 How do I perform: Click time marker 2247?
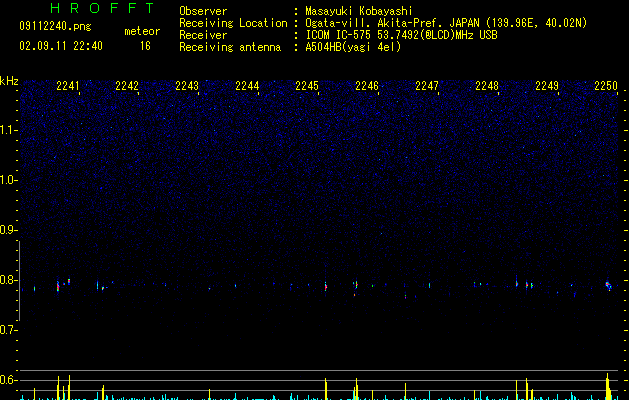[427, 86]
